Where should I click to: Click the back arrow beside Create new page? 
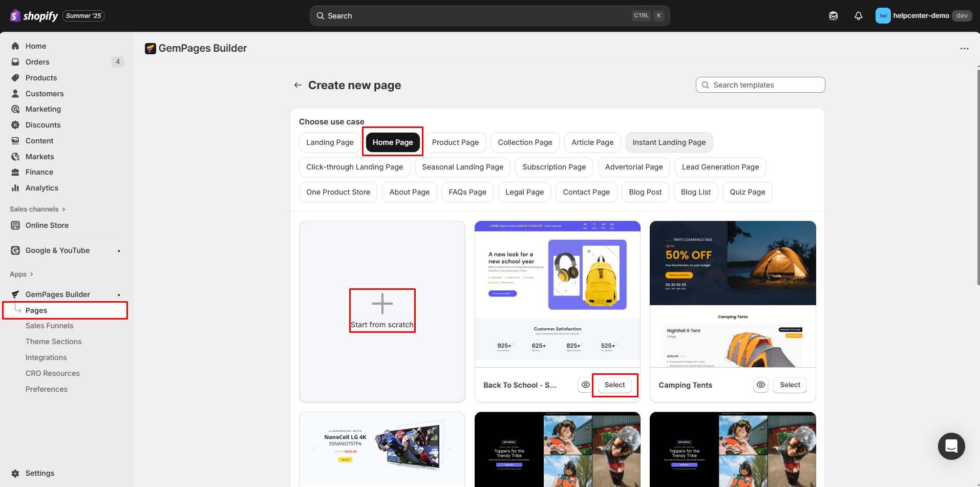tap(297, 85)
